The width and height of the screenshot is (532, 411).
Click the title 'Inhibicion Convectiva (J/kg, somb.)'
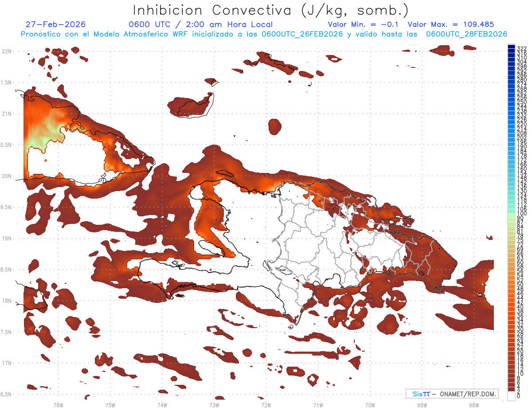(271, 11)
